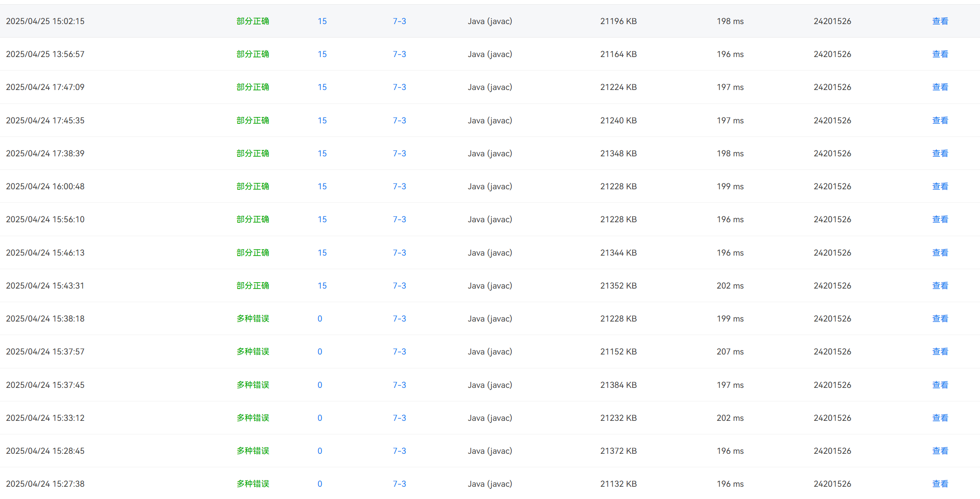This screenshot has height=499, width=980.
Task: Click 查看 for the 16:00:48 submission
Action: 940,186
